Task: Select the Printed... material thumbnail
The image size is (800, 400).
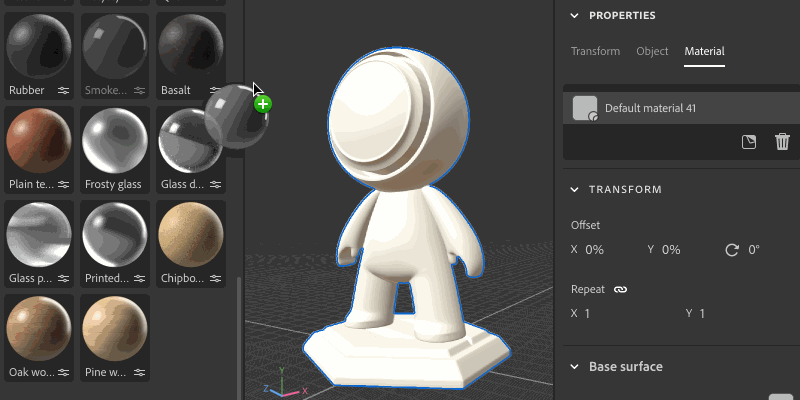Action: 115,235
